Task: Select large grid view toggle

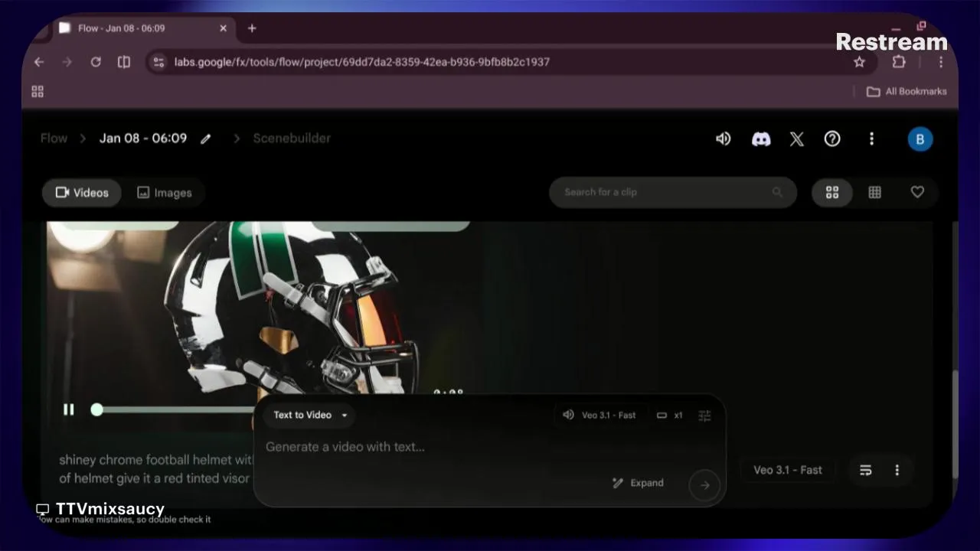Action: coord(832,193)
